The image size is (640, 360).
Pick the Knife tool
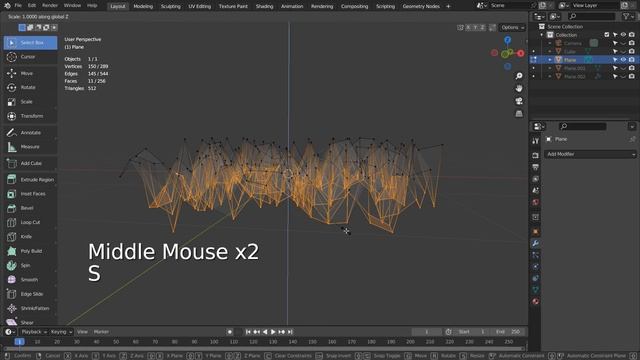click(x=30, y=237)
